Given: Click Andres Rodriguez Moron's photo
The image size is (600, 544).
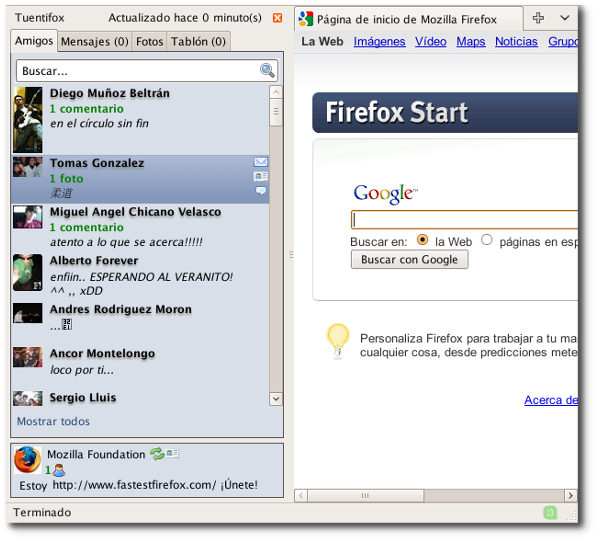Looking at the screenshot, I should point(28,313).
